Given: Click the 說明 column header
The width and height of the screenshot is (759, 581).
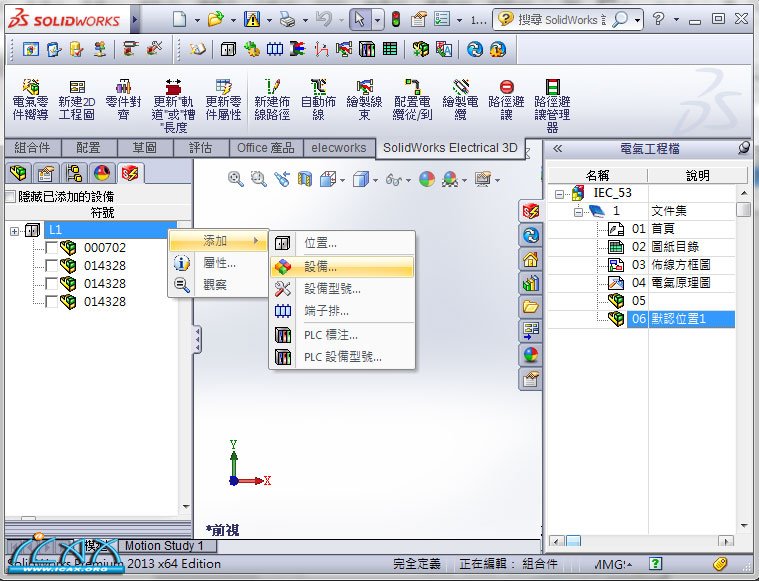Looking at the screenshot, I should [x=697, y=175].
